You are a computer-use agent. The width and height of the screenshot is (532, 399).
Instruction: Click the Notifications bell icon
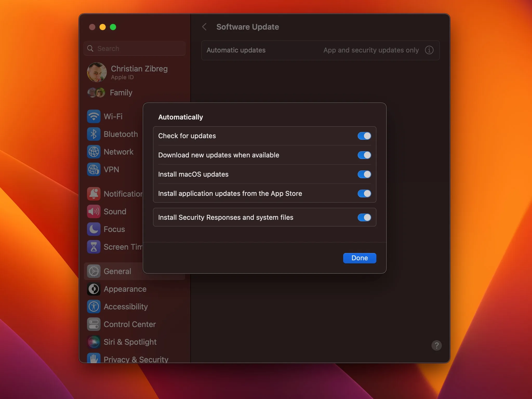pyautogui.click(x=94, y=194)
